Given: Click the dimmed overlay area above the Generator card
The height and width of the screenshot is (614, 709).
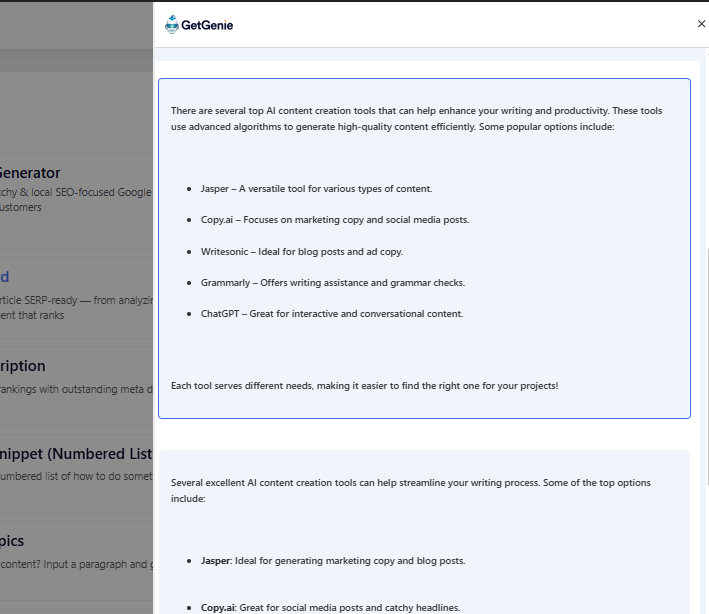Looking at the screenshot, I should (x=76, y=100).
